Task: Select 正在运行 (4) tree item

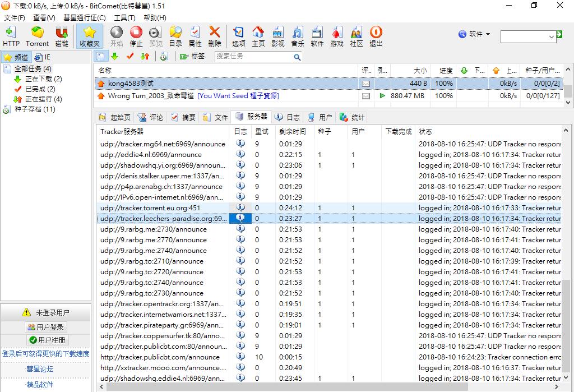Action: coord(44,99)
